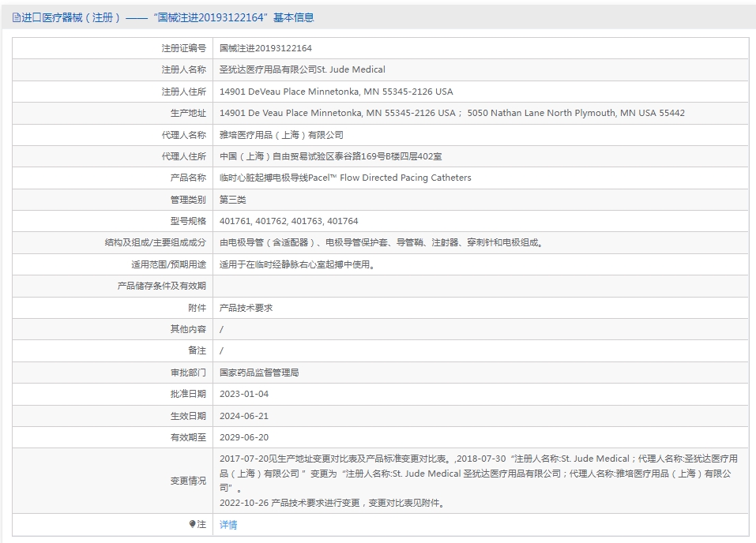This screenshot has width=756, height=543.
Task: Click the 注册人名称 label
Action: [x=184, y=70]
